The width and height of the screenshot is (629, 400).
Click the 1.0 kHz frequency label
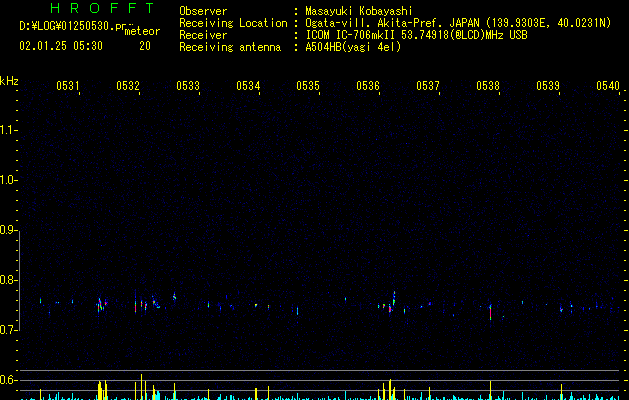coord(8,180)
